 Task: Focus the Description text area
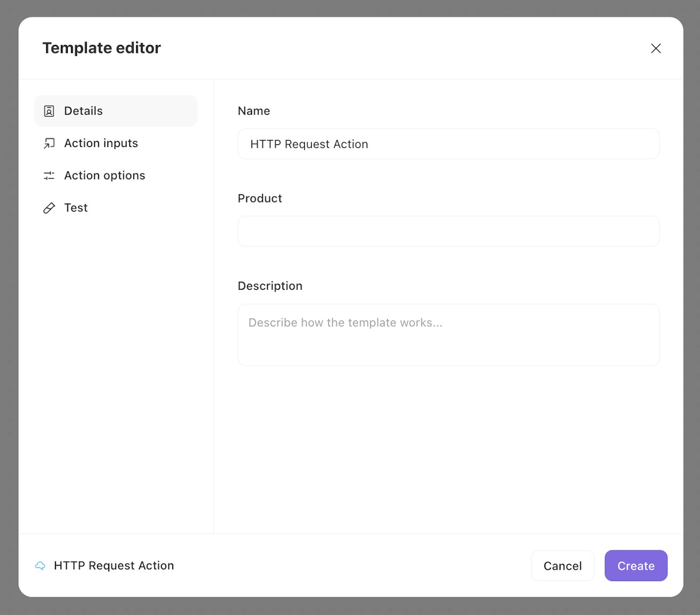coord(448,335)
